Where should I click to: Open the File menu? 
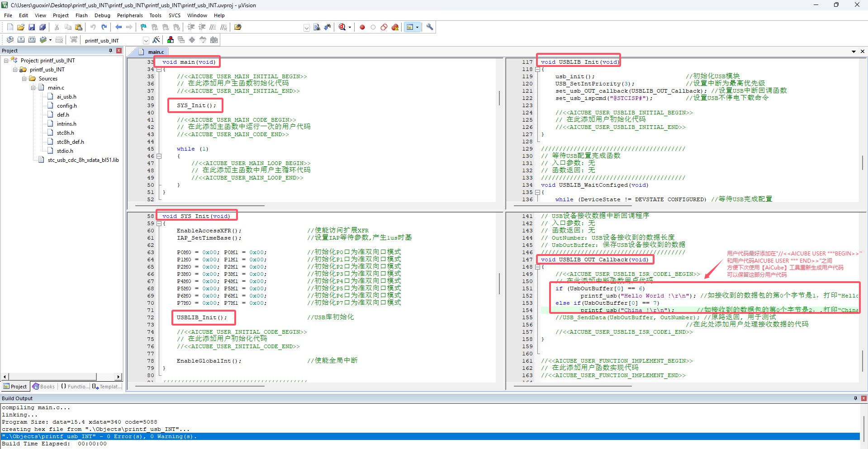[8, 15]
